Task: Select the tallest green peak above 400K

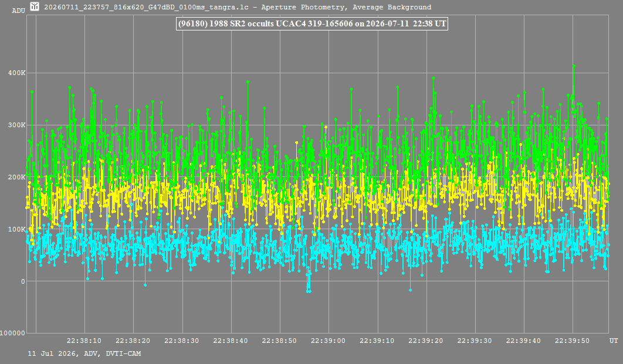Action: click(x=574, y=66)
